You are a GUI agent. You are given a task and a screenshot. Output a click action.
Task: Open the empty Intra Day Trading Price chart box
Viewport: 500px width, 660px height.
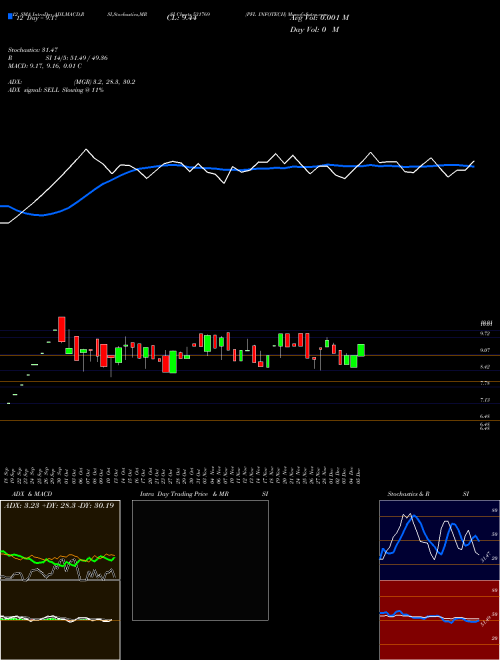tap(200, 560)
